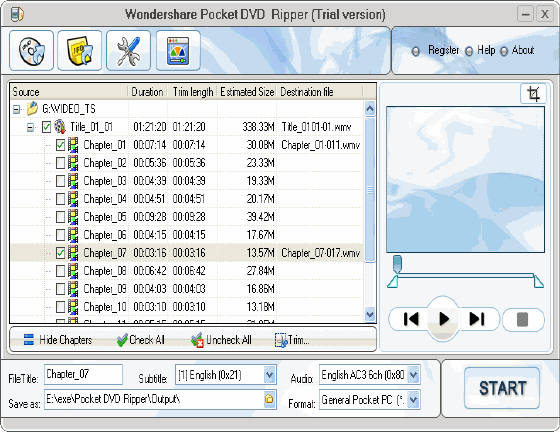
Task: Check the Chapter_10 checkbox
Action: pos(60,307)
